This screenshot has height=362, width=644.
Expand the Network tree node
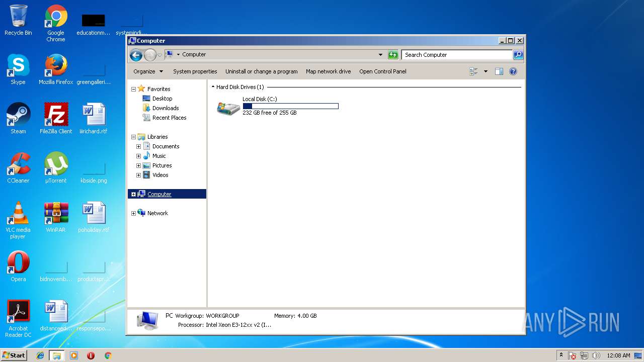tap(133, 213)
